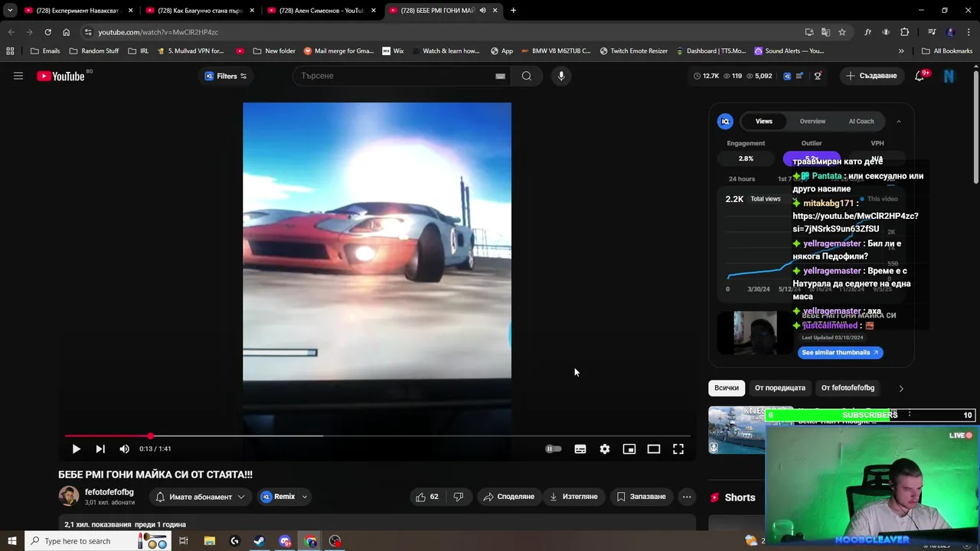Select the vidIQ Views tab
Screen dimensions: 980x551
point(764,121)
